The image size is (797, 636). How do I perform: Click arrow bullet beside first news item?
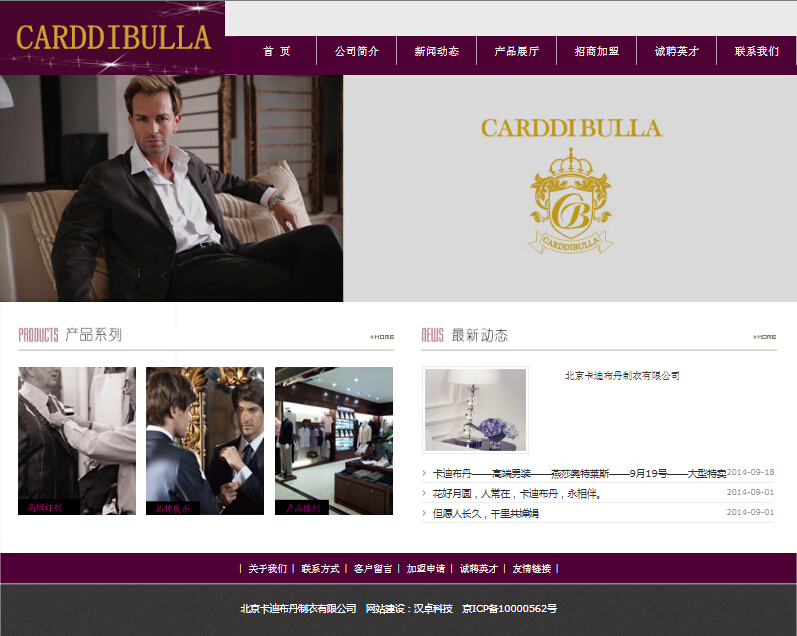coord(424,473)
